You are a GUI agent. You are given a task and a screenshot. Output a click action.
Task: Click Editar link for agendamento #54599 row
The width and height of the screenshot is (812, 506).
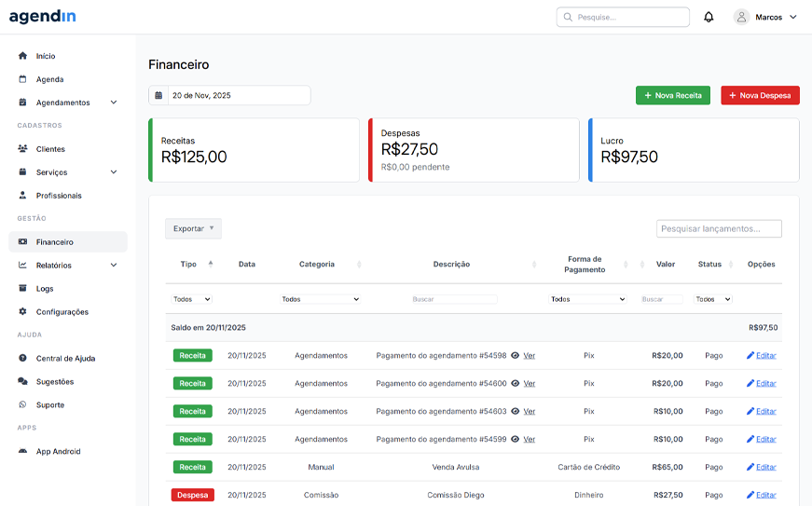(x=766, y=439)
